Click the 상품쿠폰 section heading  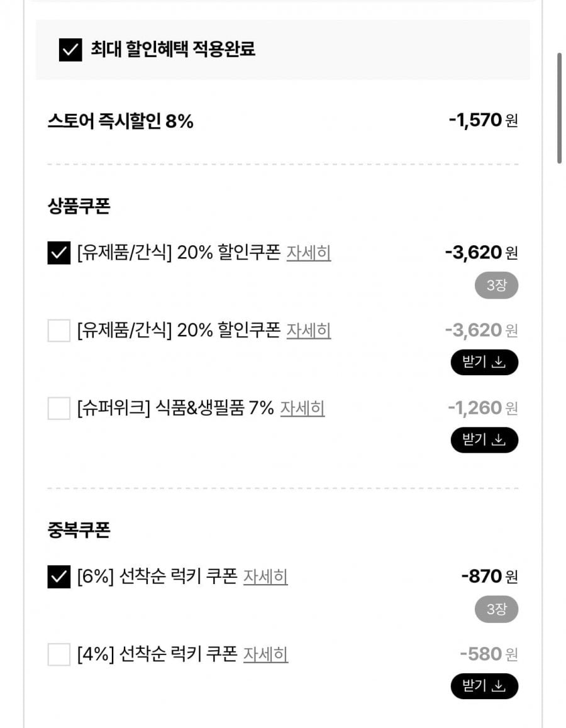(x=79, y=206)
